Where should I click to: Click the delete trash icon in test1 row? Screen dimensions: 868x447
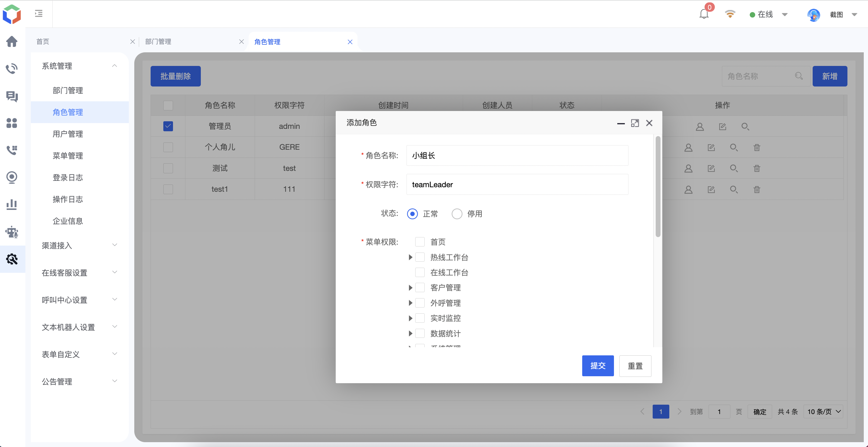point(757,190)
